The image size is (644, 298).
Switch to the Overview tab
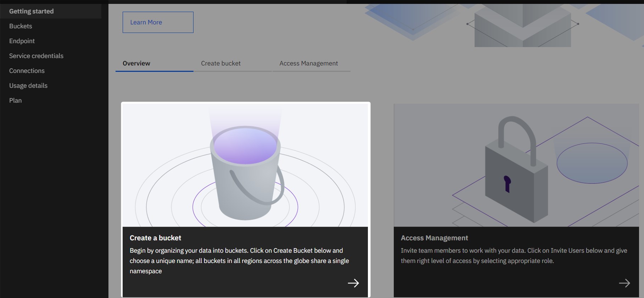pos(136,63)
